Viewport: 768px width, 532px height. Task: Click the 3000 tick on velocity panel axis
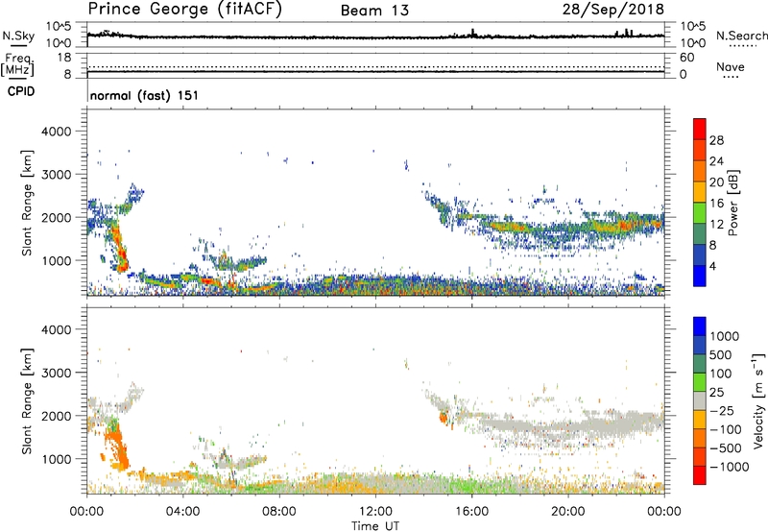click(57, 373)
